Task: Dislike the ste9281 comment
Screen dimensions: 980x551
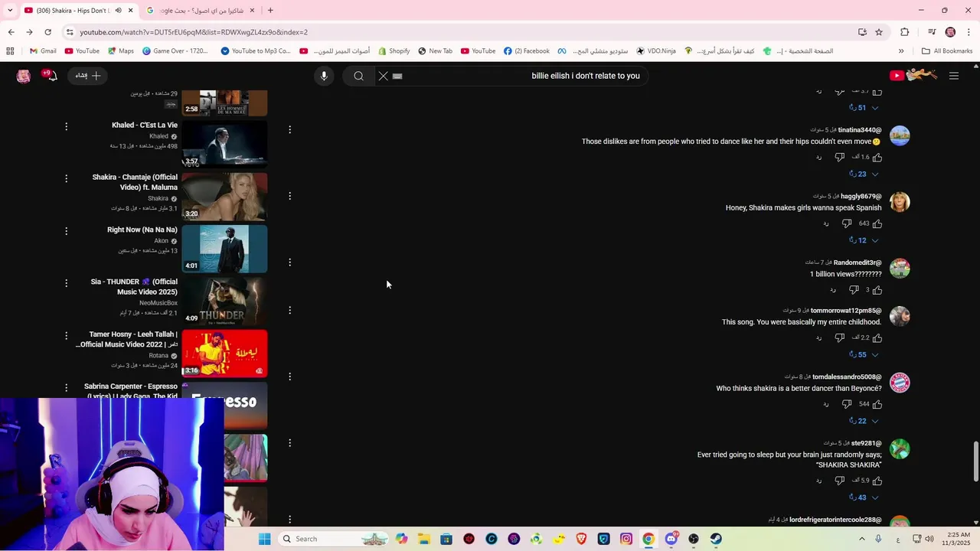Action: [x=839, y=481]
